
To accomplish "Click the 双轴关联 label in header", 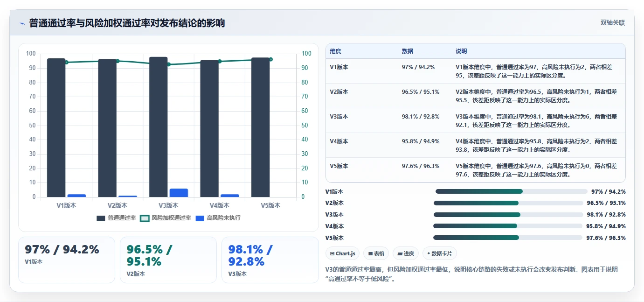I will pyautogui.click(x=612, y=23).
